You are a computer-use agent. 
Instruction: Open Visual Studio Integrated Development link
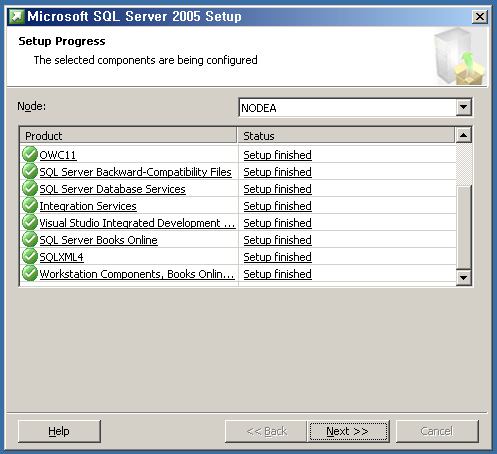point(137,223)
